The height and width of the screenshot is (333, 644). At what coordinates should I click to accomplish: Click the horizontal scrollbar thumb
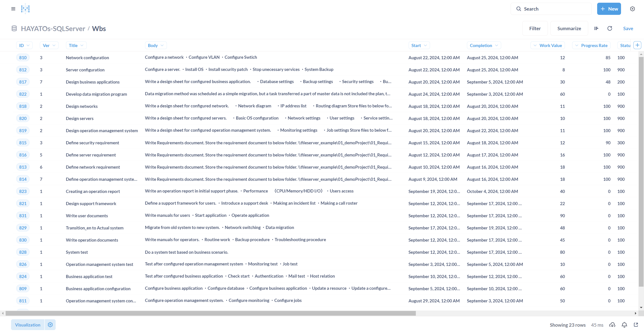coord(211,313)
